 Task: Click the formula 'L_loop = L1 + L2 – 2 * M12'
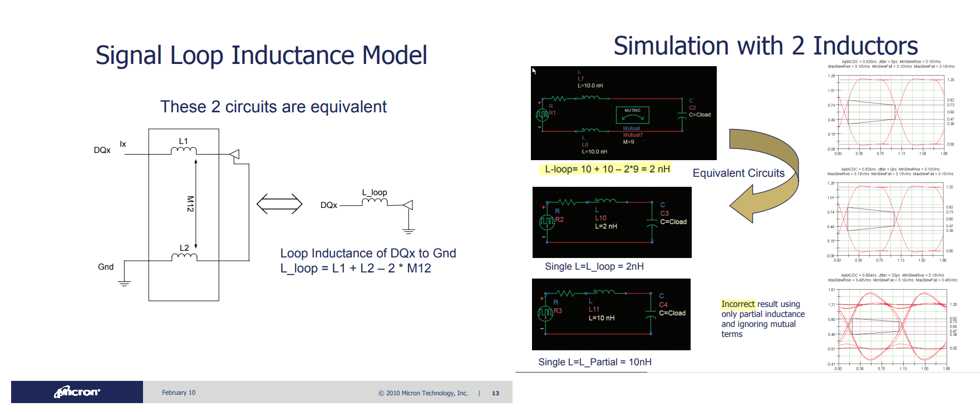(356, 268)
